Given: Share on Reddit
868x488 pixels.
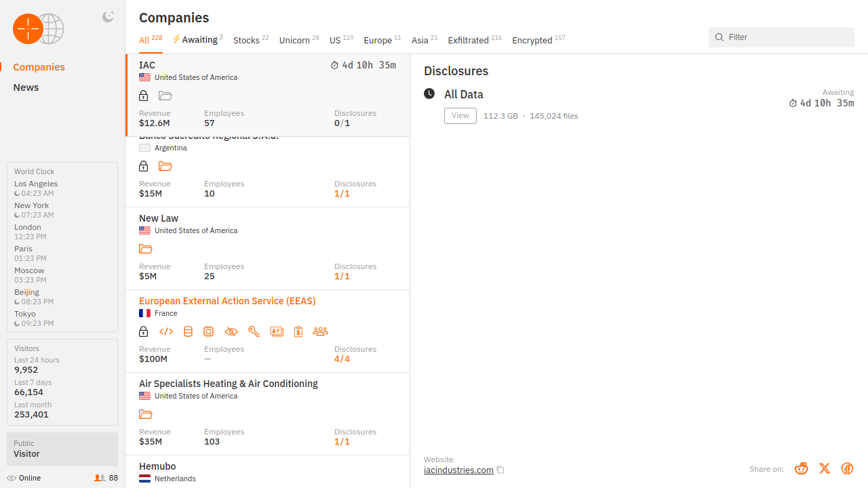Looking at the screenshot, I should click(802, 468).
